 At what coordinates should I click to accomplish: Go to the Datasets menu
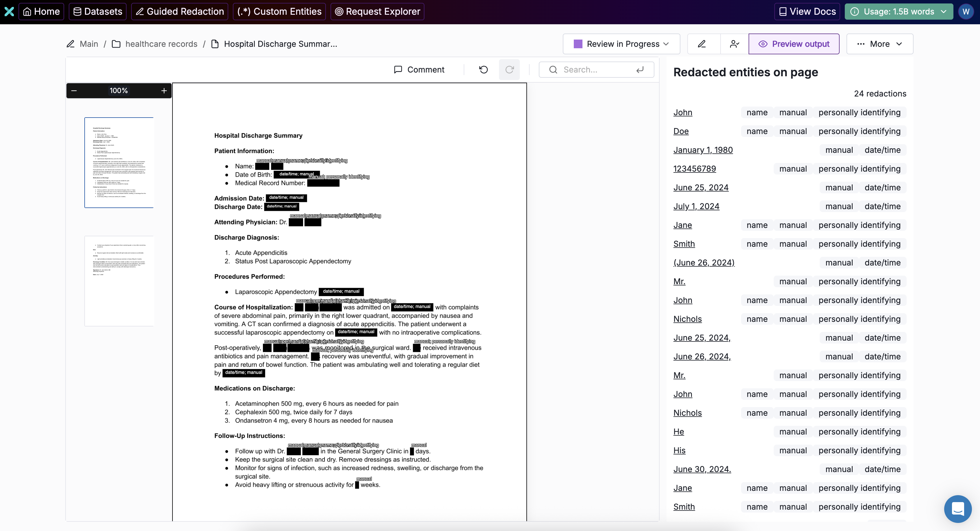98,11
